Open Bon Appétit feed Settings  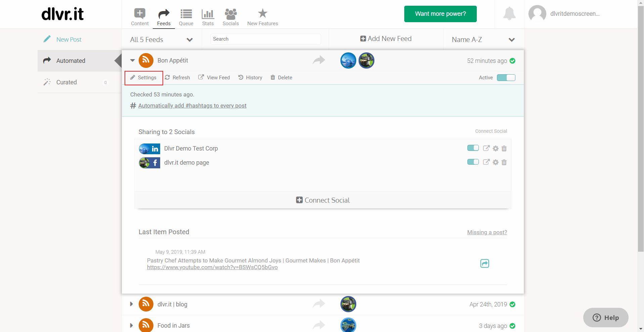[x=144, y=78]
